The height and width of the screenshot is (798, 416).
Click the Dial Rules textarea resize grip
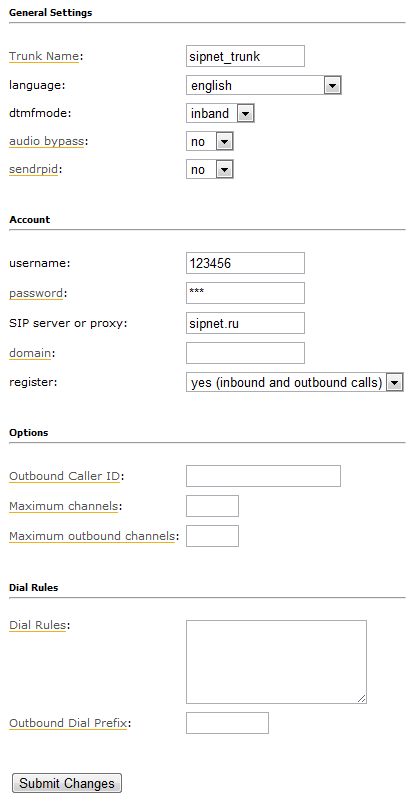[362, 699]
